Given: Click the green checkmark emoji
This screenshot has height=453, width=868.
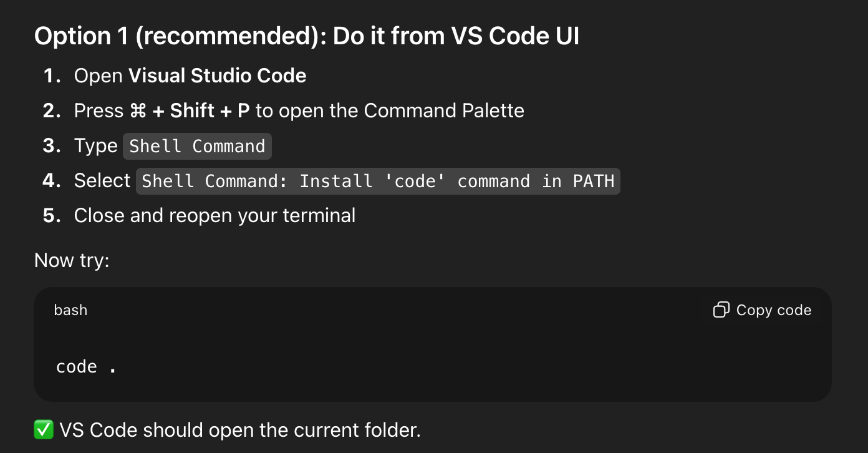Looking at the screenshot, I should (x=44, y=430).
